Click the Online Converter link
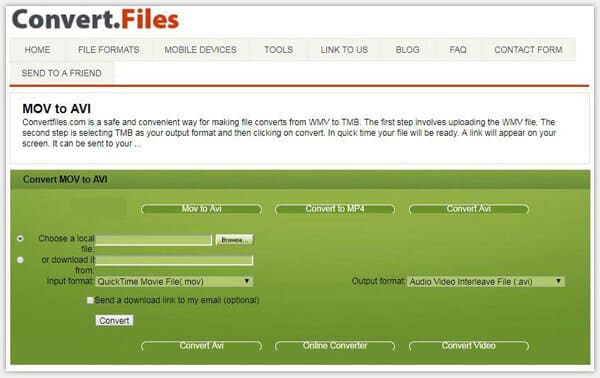600x378 pixels. [x=335, y=346]
